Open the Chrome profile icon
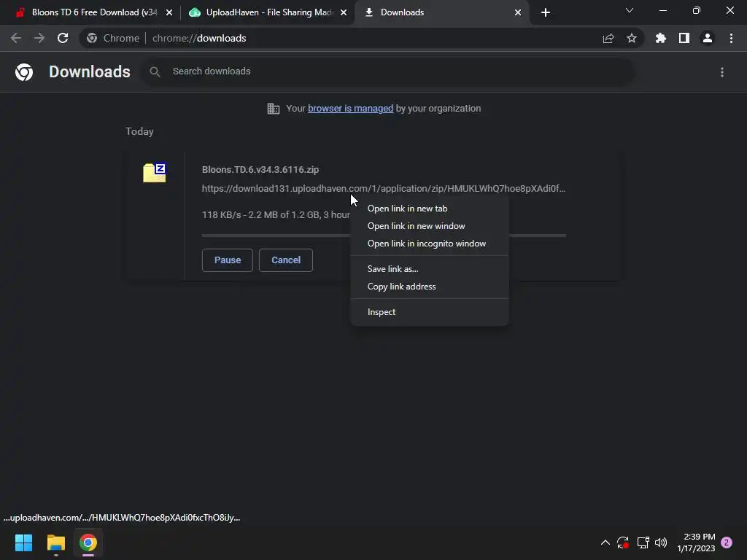This screenshot has height=560, width=747. (708, 38)
